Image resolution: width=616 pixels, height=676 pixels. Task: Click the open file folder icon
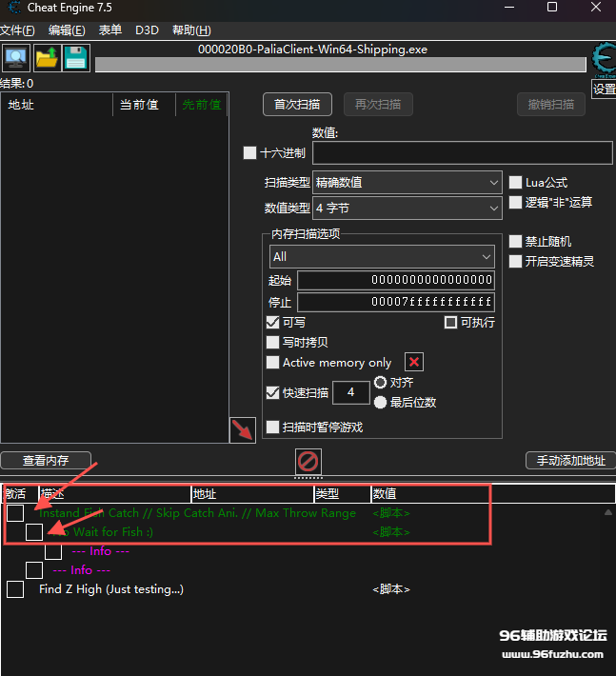pyautogui.click(x=47, y=58)
